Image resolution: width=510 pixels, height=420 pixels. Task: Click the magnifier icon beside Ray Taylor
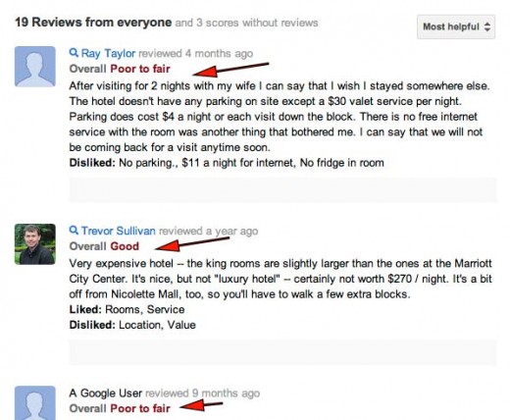(x=74, y=52)
